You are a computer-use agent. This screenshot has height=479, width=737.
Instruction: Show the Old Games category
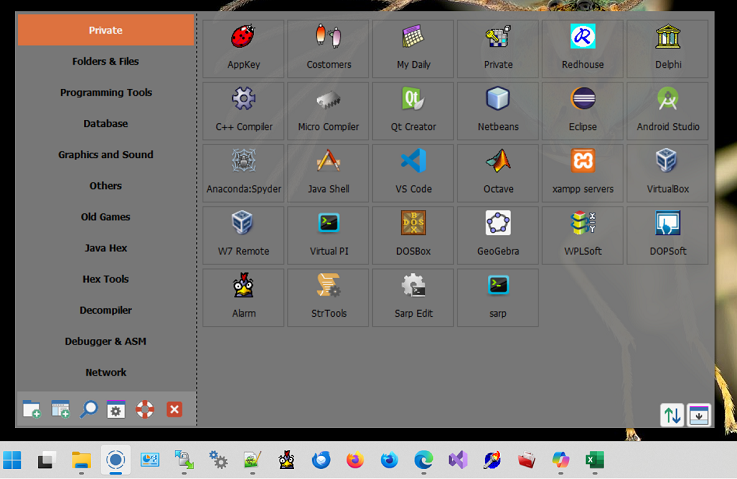point(106,217)
